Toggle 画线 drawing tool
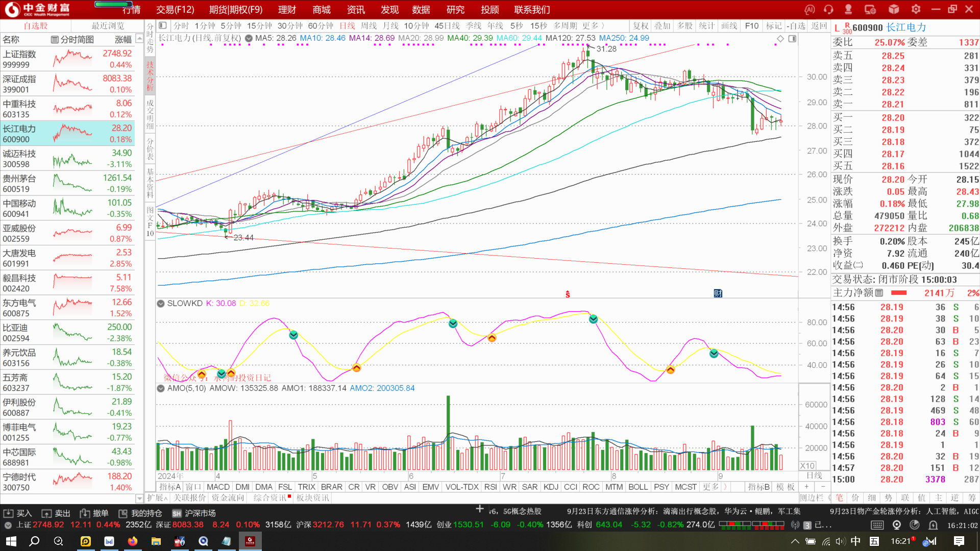Viewport: 980px width, 551px height. click(729, 26)
